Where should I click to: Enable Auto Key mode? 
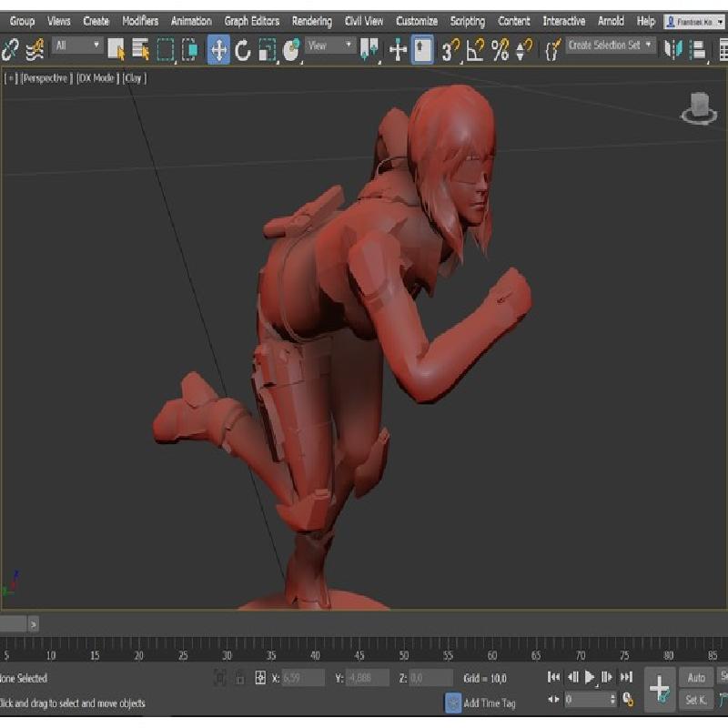click(x=696, y=678)
